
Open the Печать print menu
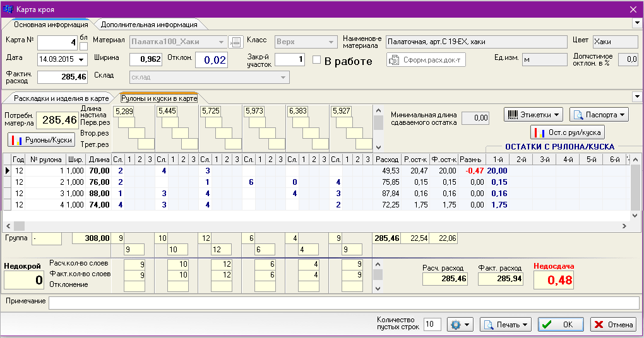click(x=505, y=325)
